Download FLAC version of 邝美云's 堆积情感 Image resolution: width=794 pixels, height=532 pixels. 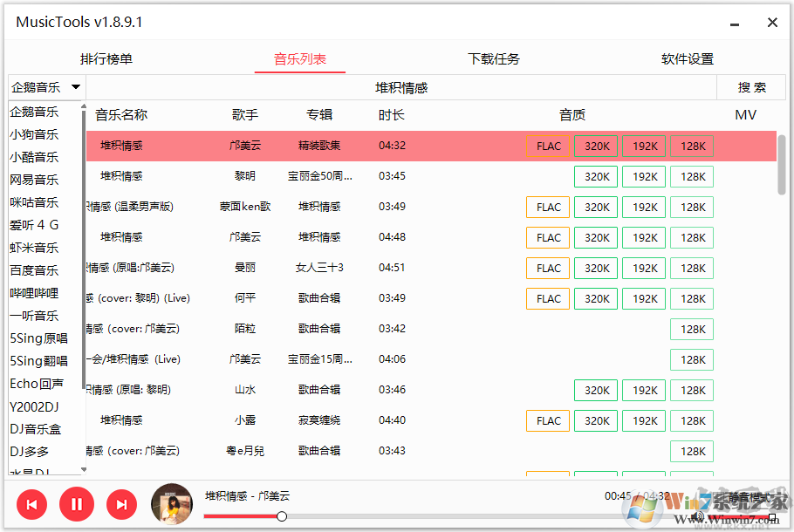[x=547, y=146]
